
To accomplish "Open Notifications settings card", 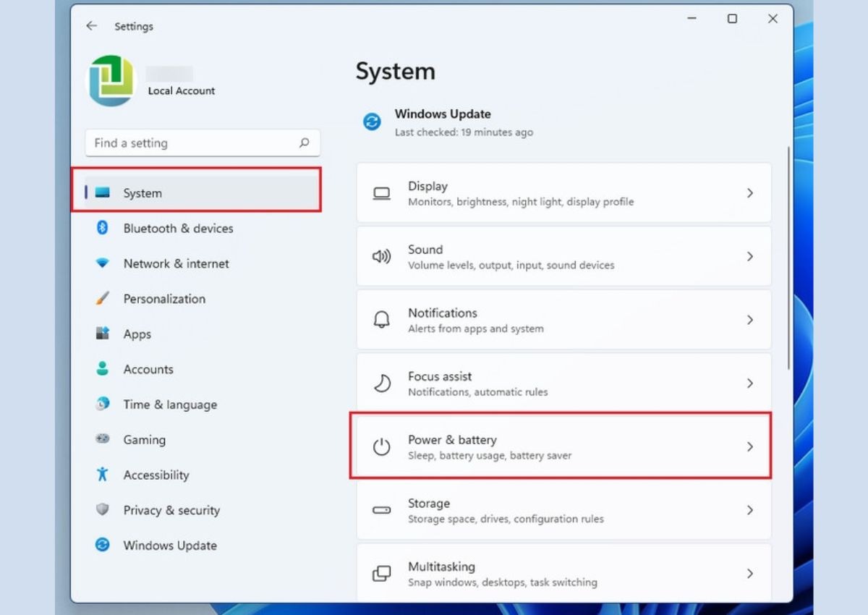I will 564,320.
